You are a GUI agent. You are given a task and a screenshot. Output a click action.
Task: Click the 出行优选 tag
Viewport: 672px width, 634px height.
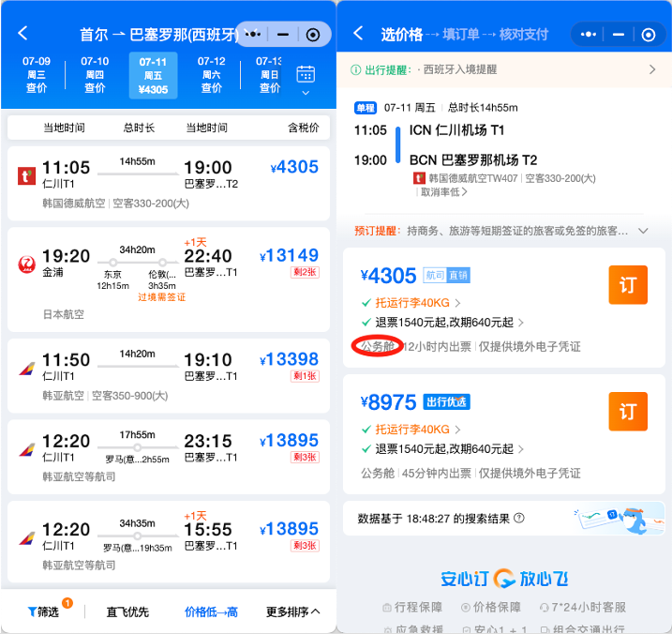tap(446, 402)
